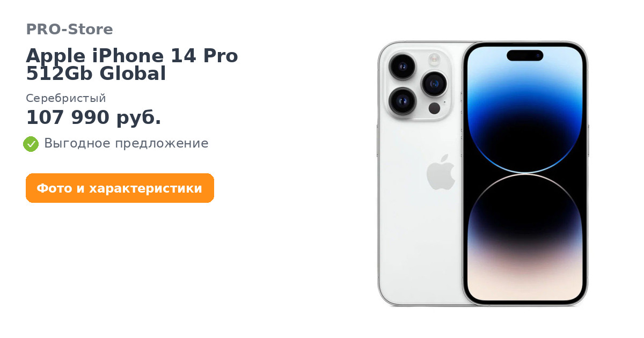Click the 512Gb Global title line
The image size is (644, 338).
[96, 74]
